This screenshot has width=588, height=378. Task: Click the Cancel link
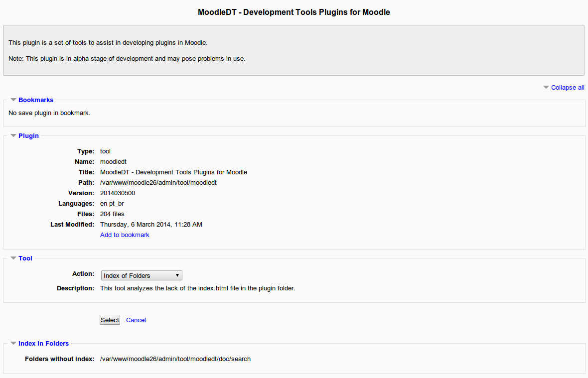(136, 320)
